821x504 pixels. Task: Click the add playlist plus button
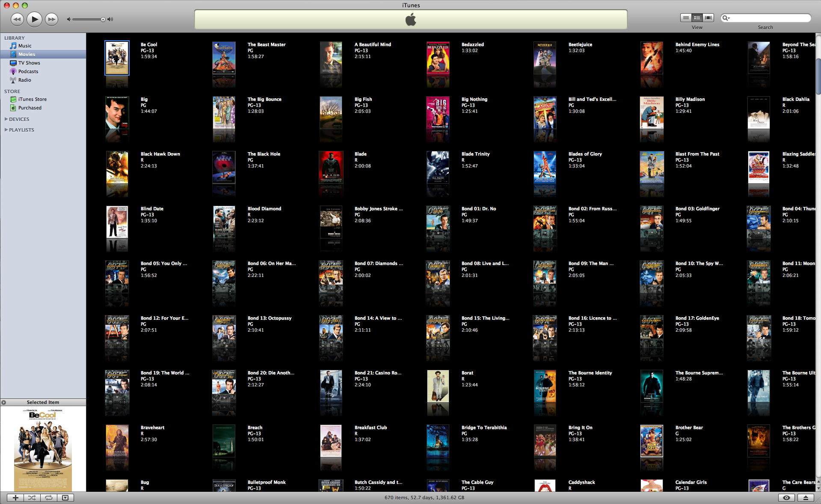pyautogui.click(x=15, y=498)
